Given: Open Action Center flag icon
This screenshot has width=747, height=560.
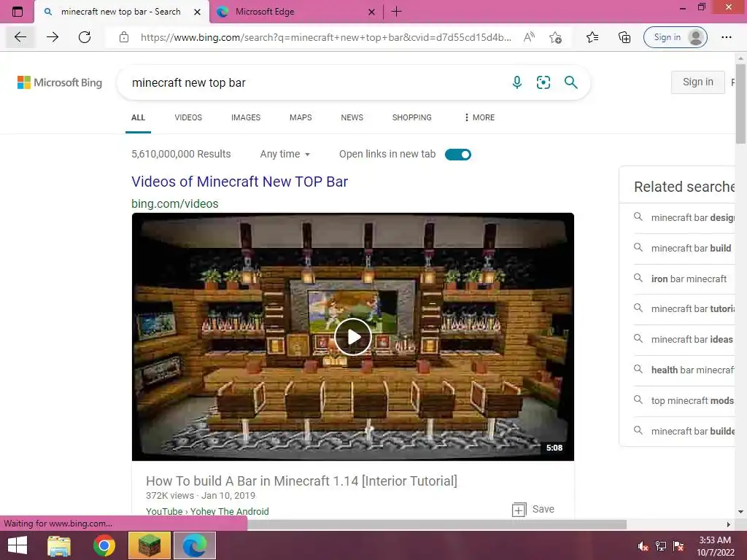Looking at the screenshot, I should tap(678, 546).
